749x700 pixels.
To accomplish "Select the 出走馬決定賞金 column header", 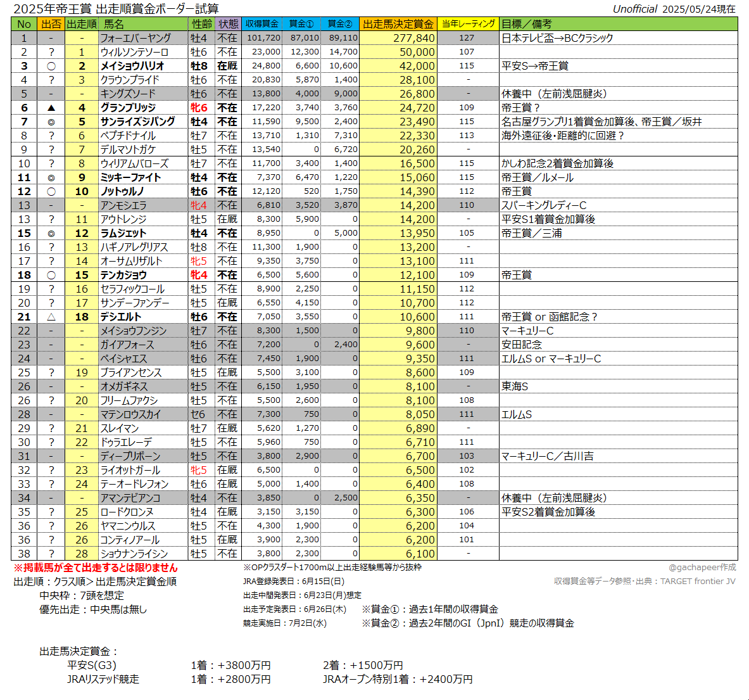I will 398,24.
